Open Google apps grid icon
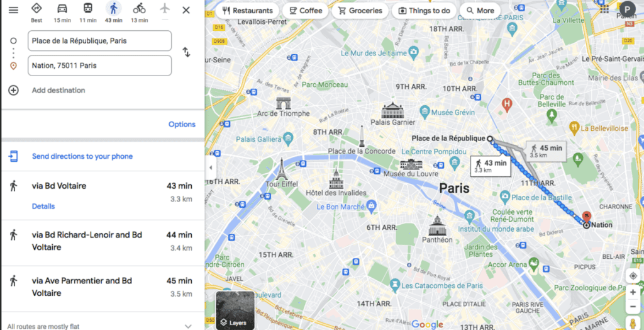Screen dimensions: 644x330 (604, 9)
